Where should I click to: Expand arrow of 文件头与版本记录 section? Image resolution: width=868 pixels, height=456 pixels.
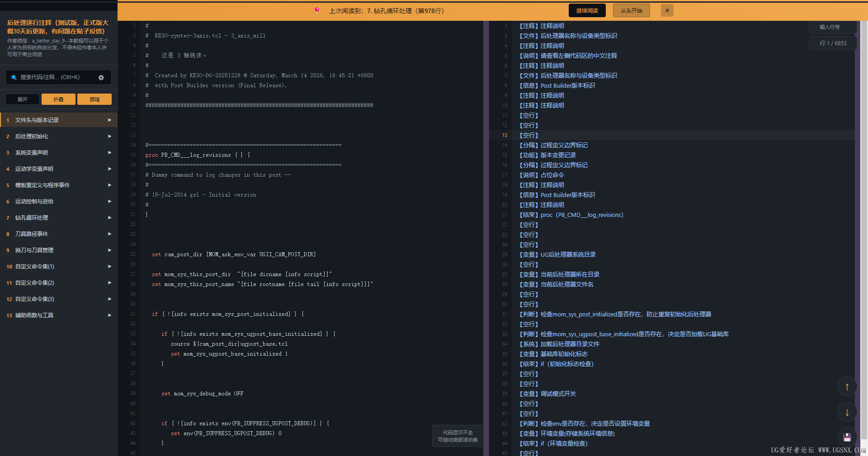tap(109, 120)
